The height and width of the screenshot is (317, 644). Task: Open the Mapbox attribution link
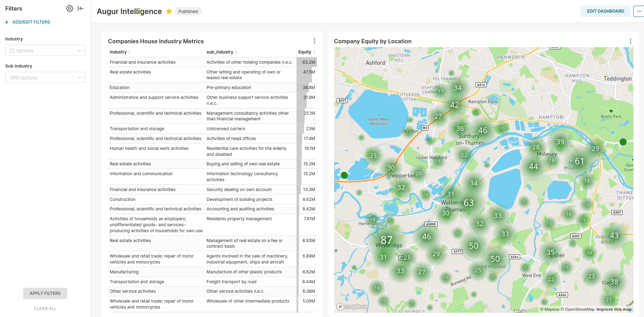(550, 310)
